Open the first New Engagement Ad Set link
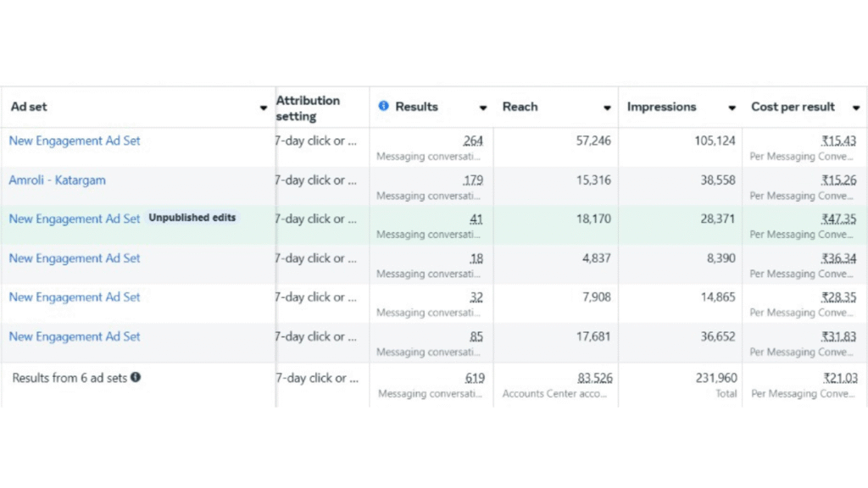Screen dimensions: 868x488 click(x=75, y=141)
